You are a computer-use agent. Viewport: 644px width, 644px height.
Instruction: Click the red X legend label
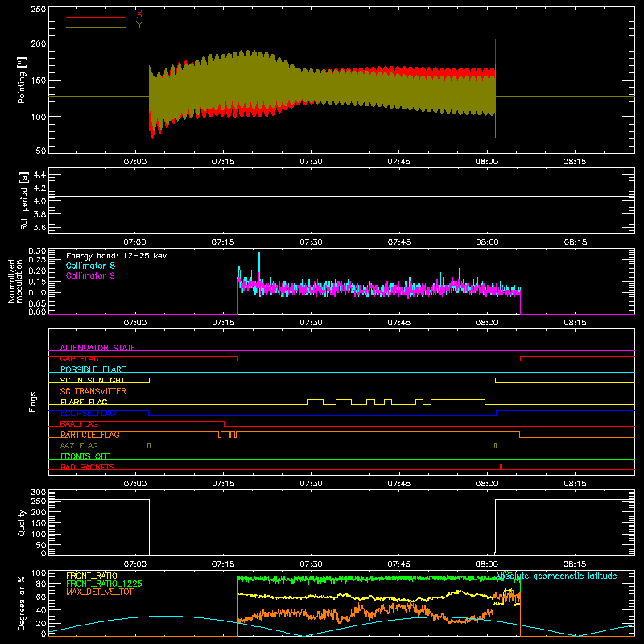[139, 14]
